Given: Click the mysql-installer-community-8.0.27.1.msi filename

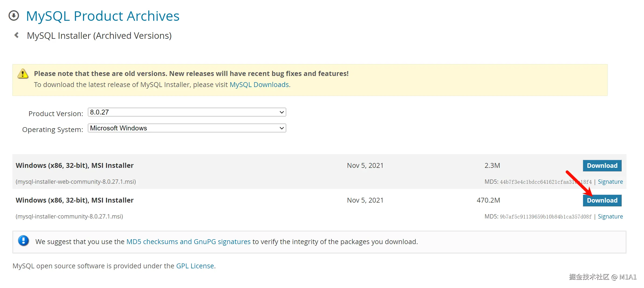Looking at the screenshot, I should pos(69,217).
